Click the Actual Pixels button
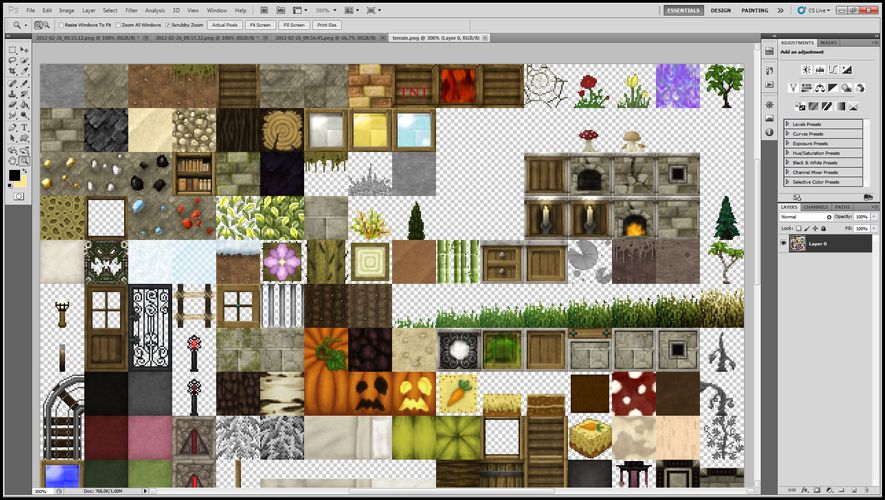Screen dimensions: 885x500 click(x=225, y=25)
